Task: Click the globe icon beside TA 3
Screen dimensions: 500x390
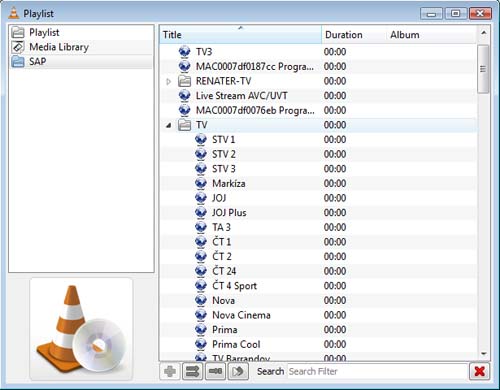Action: click(x=201, y=227)
